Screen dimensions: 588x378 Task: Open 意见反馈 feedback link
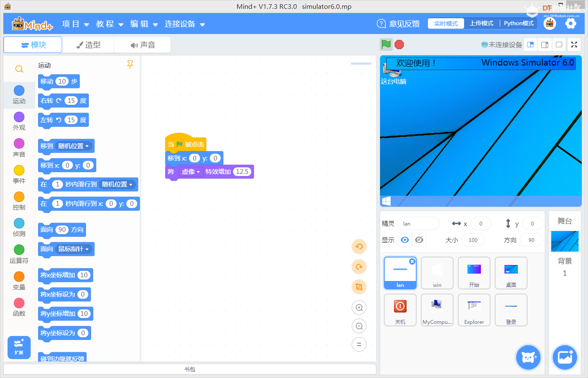398,24
